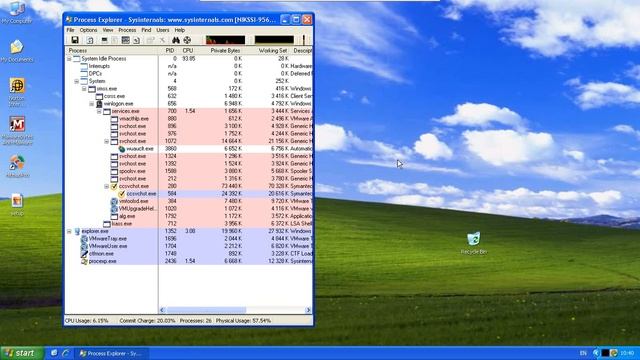The image size is (640, 360).
Task: Collapse the smss.exe tree node
Action: tap(84, 89)
